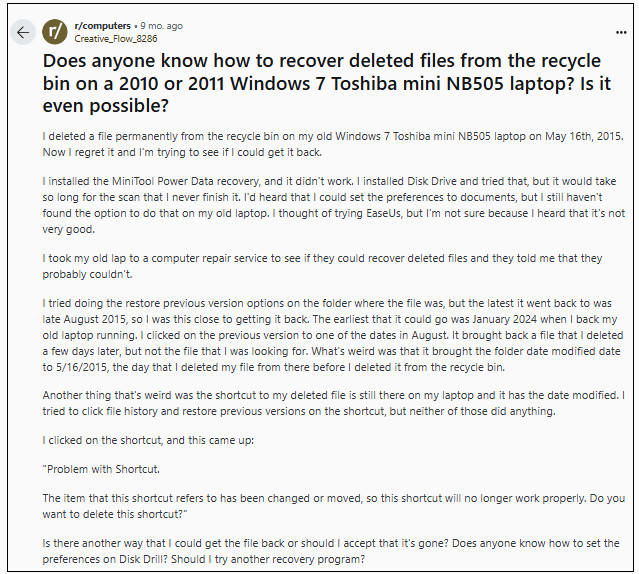Screen dimensions: 639x574
Task: Open the three-dot post options menu
Action: [621, 32]
